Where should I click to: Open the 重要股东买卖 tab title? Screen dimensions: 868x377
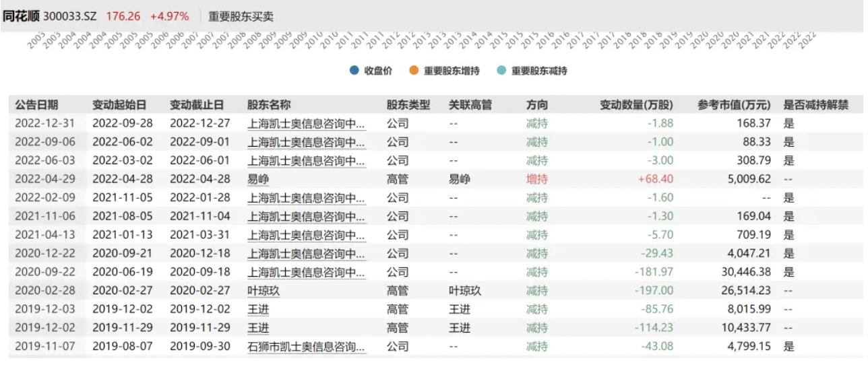pyautogui.click(x=241, y=16)
